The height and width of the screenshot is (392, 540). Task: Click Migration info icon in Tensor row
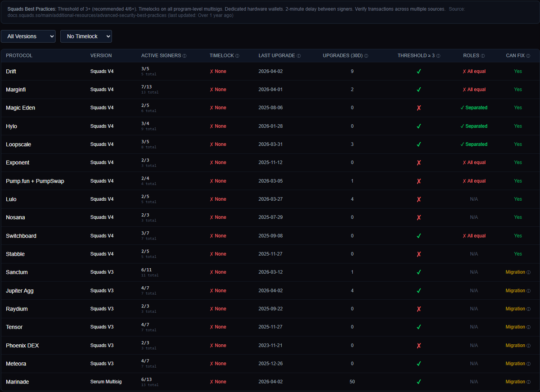click(x=528, y=327)
